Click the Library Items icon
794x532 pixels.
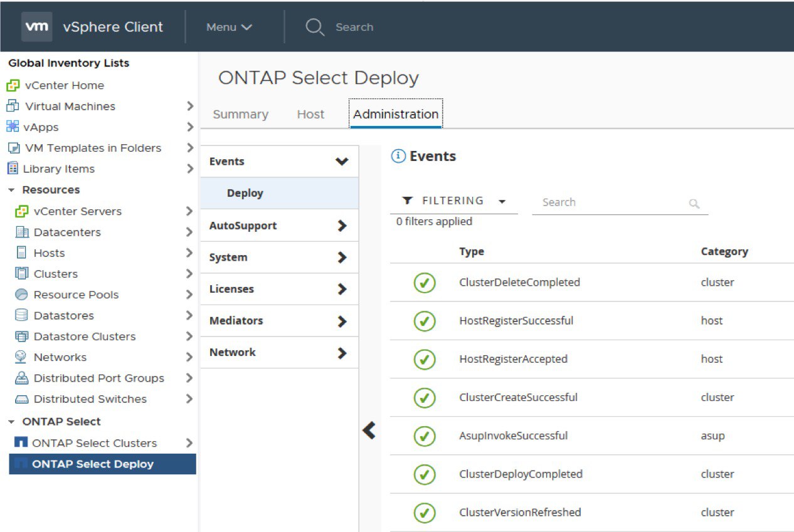pyautogui.click(x=13, y=169)
